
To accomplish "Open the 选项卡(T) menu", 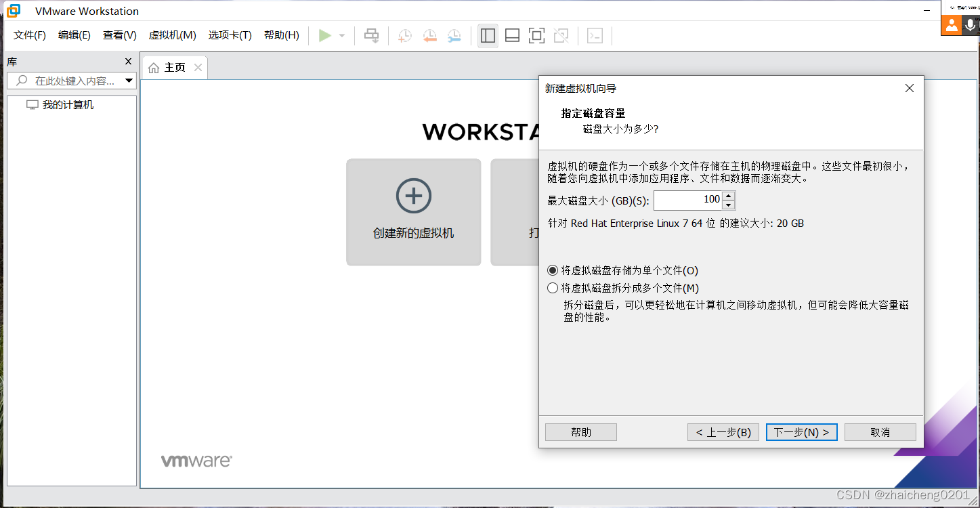I will click(x=230, y=35).
